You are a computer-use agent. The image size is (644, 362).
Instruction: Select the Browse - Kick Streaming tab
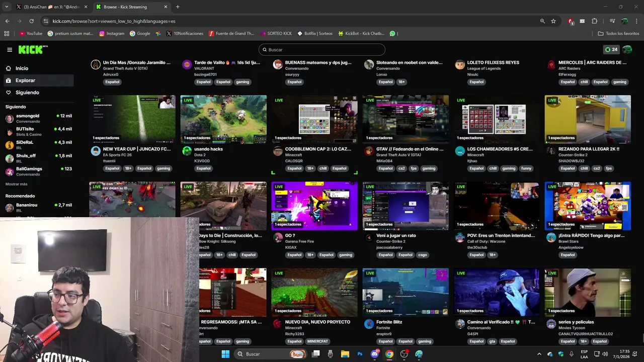pyautogui.click(x=131, y=7)
